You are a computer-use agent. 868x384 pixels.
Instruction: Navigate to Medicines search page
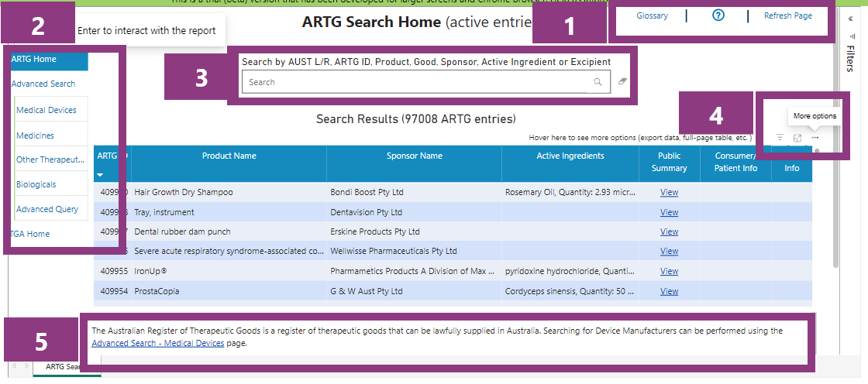tap(36, 135)
